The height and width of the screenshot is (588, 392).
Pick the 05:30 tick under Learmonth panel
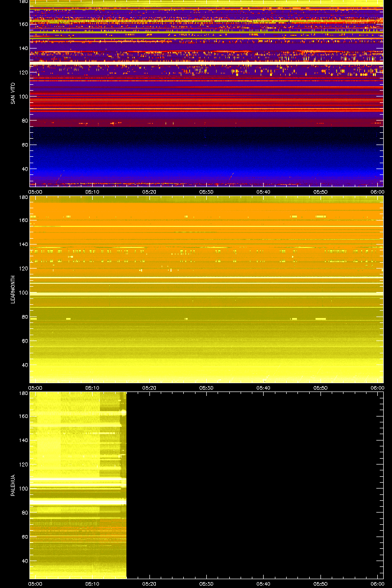pyautogui.click(x=206, y=388)
